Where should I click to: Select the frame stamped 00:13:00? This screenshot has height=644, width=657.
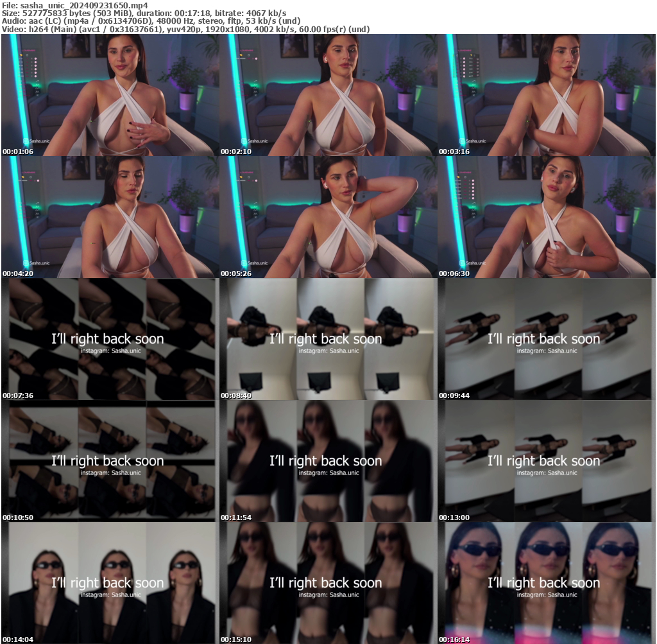(x=546, y=461)
